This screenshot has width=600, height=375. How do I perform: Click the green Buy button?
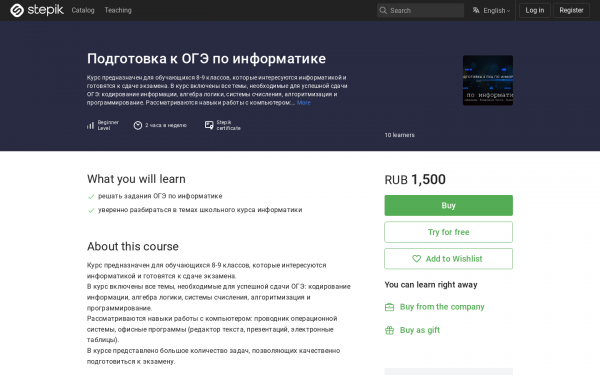(x=448, y=205)
